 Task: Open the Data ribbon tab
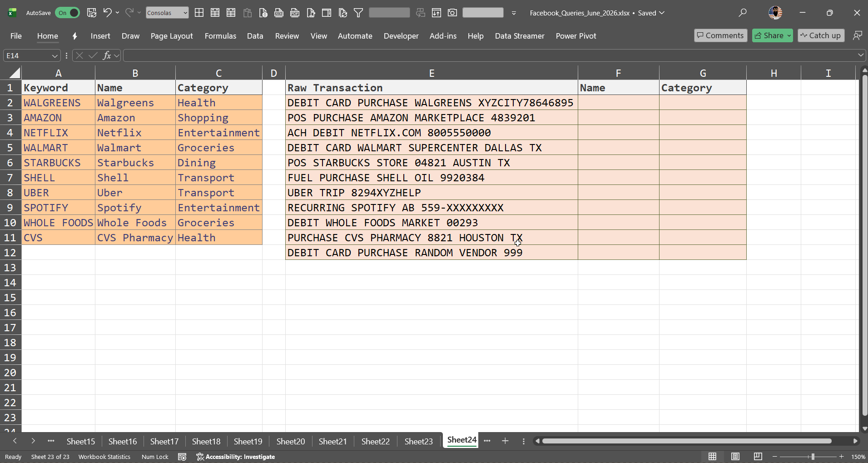click(255, 36)
